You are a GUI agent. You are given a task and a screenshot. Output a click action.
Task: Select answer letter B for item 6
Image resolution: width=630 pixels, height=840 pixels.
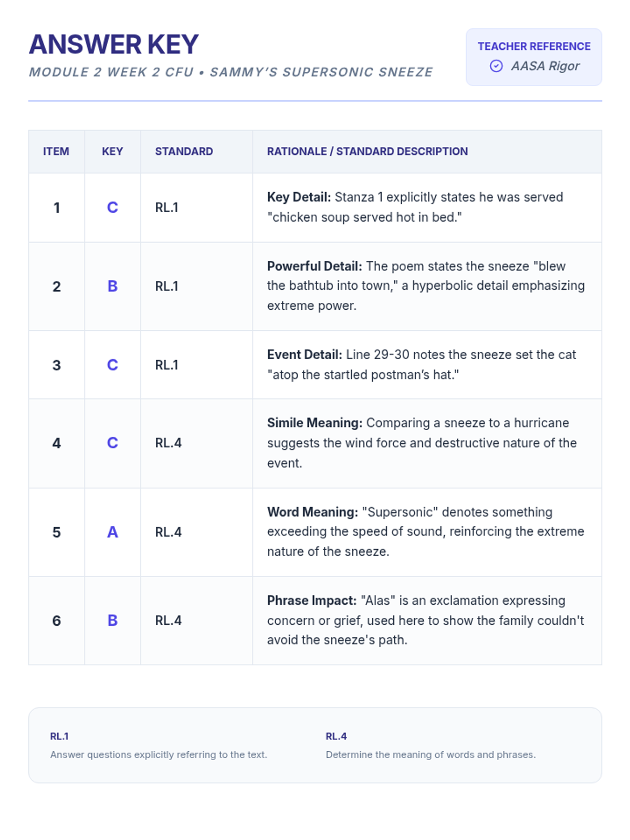coord(112,621)
